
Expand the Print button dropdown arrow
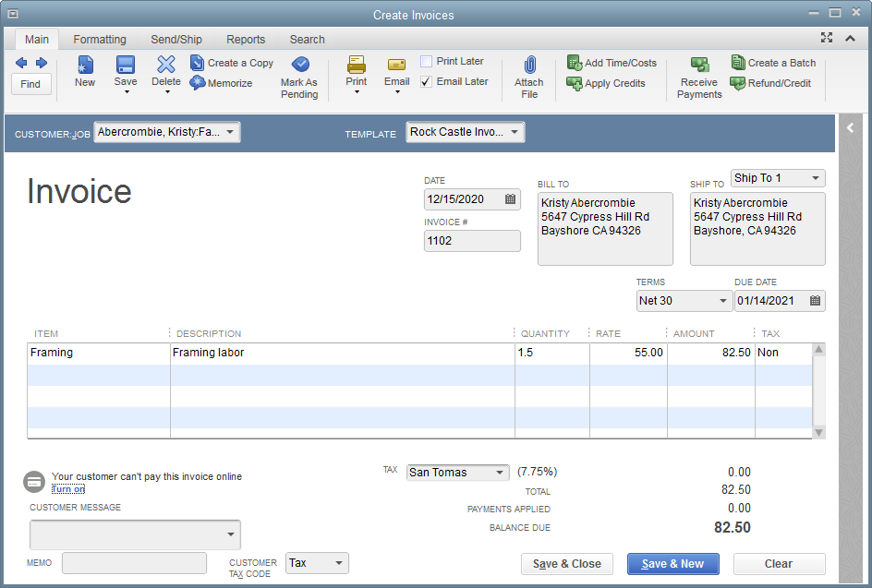tap(357, 91)
